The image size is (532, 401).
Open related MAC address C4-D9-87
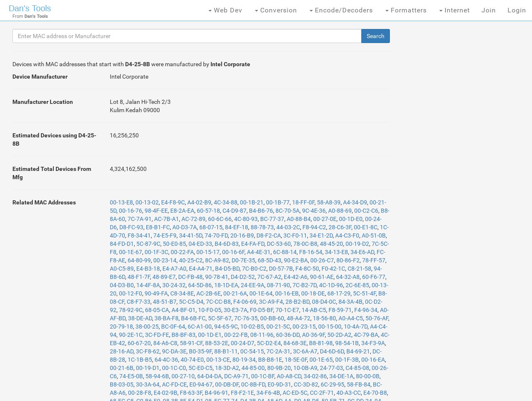tap(235, 211)
